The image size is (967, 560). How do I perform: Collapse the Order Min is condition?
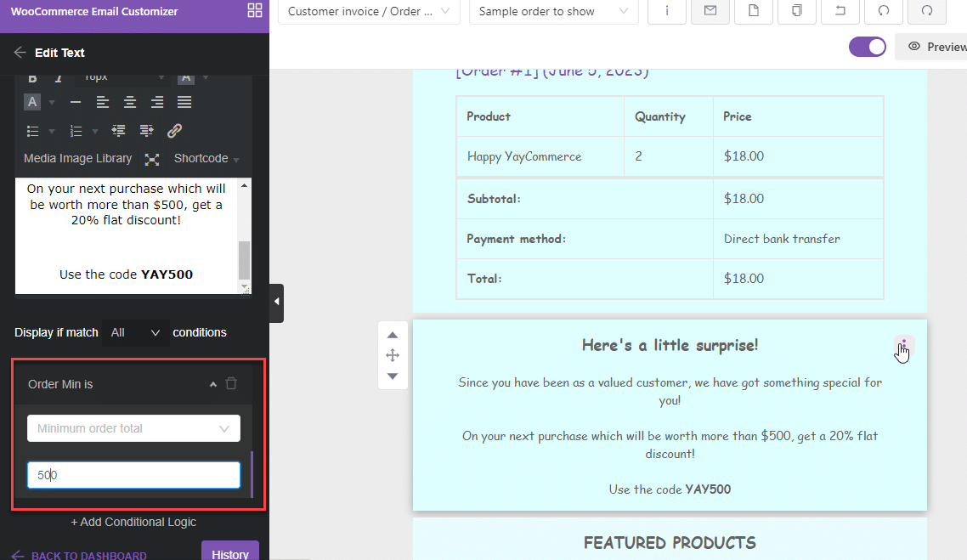(213, 383)
